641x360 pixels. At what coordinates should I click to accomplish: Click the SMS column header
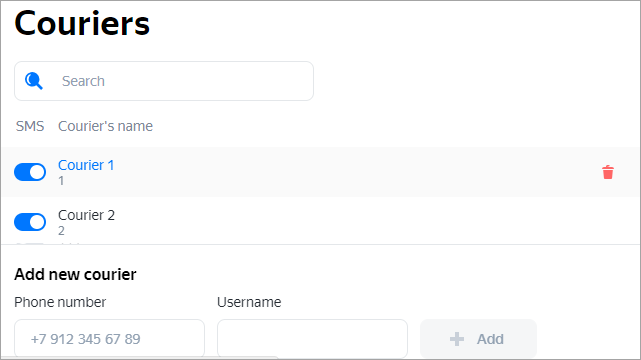[30, 126]
